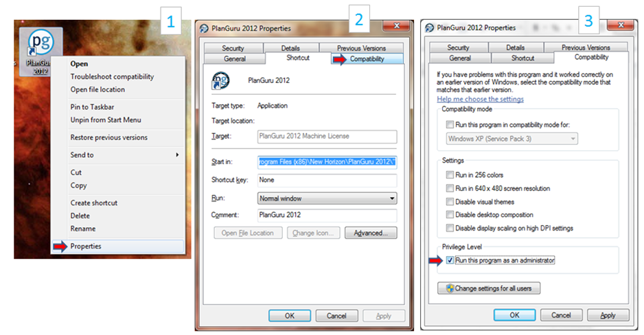Open the Windows XP Service Pack 3 dropdown
The image size is (644, 335).
pos(511,139)
